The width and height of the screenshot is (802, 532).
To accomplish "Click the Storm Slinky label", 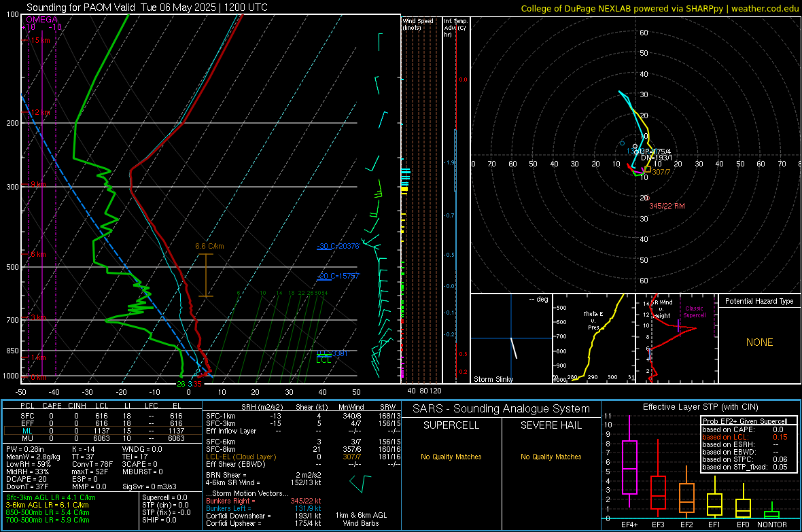I will pos(493,379).
